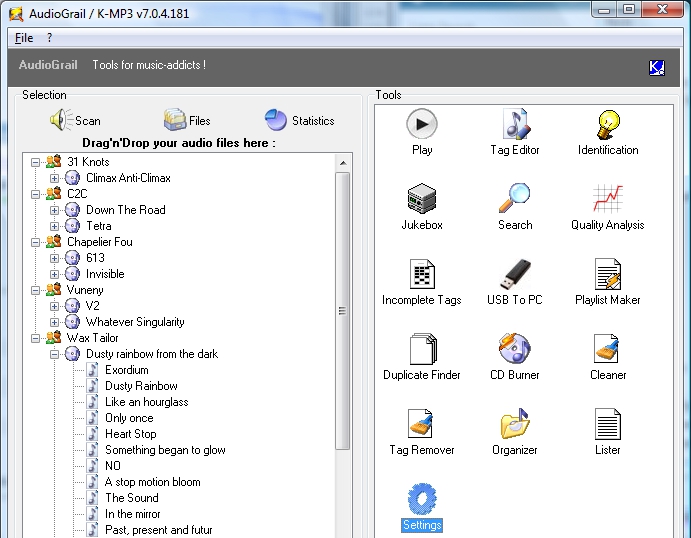Image resolution: width=691 pixels, height=538 pixels.
Task: Select the Tetra album label
Action: click(99, 226)
